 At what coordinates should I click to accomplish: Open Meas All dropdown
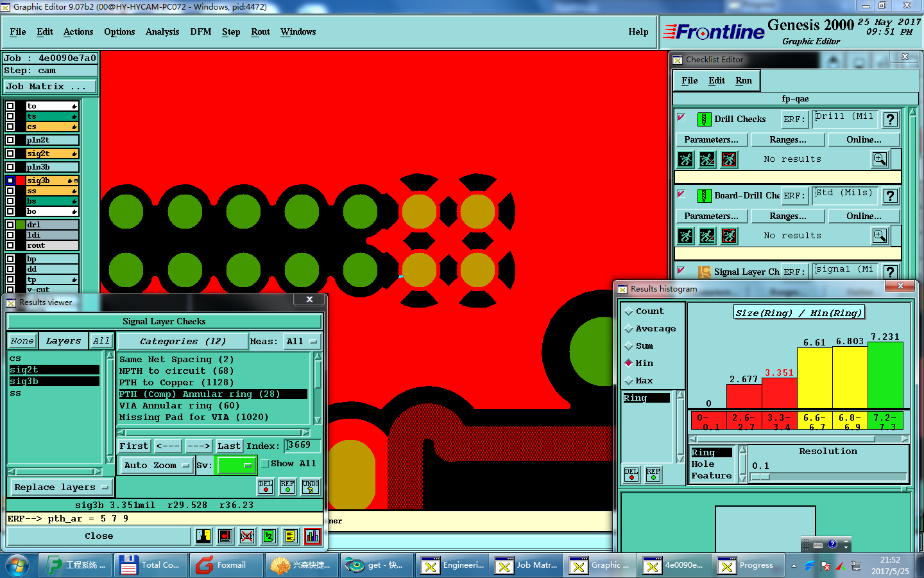coord(302,342)
